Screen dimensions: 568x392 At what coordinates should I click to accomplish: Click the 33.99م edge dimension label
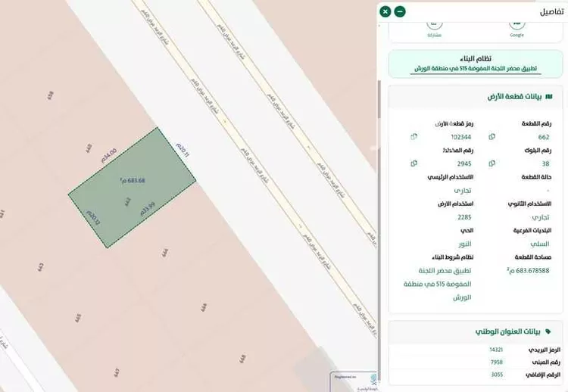click(x=148, y=209)
